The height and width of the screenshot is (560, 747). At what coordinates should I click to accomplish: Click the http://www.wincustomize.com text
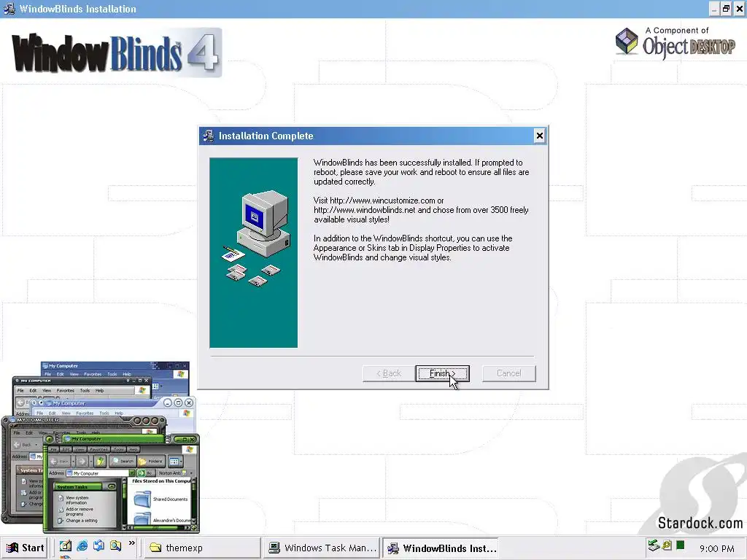[x=382, y=201]
